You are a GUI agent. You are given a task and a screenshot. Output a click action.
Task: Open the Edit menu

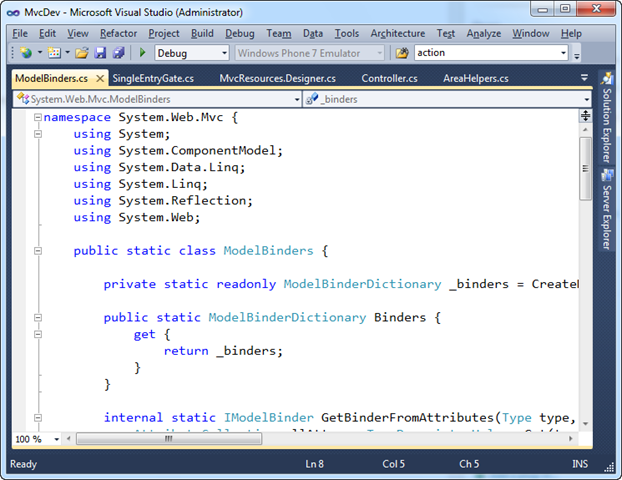(x=47, y=34)
